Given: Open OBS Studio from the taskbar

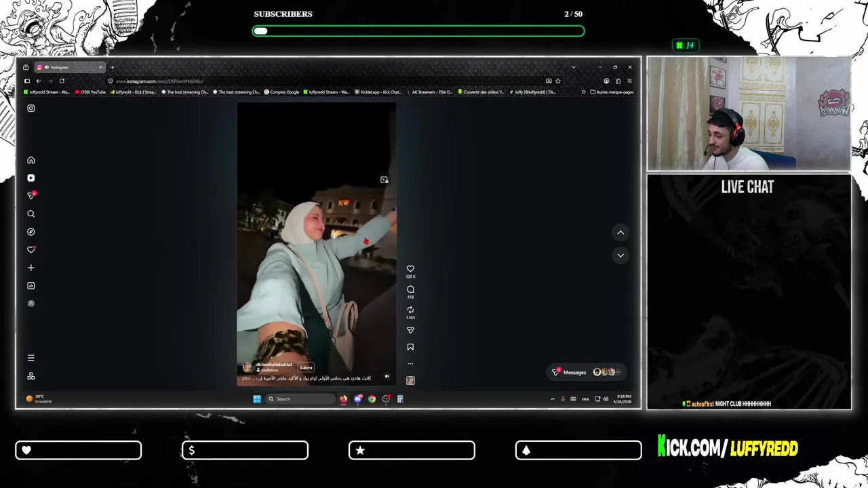Looking at the screenshot, I should click(x=386, y=399).
